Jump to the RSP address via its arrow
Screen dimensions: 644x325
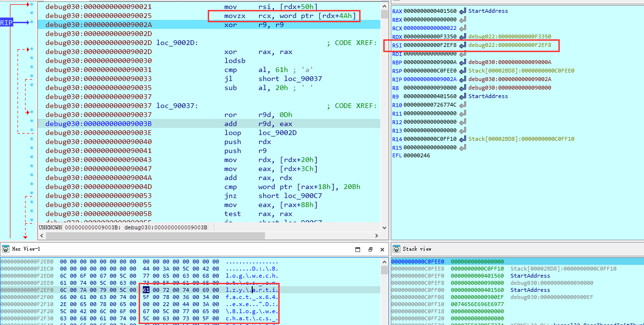[463, 71]
